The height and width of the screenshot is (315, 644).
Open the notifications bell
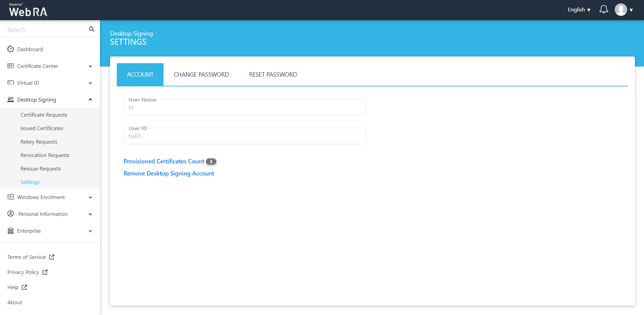(604, 9)
